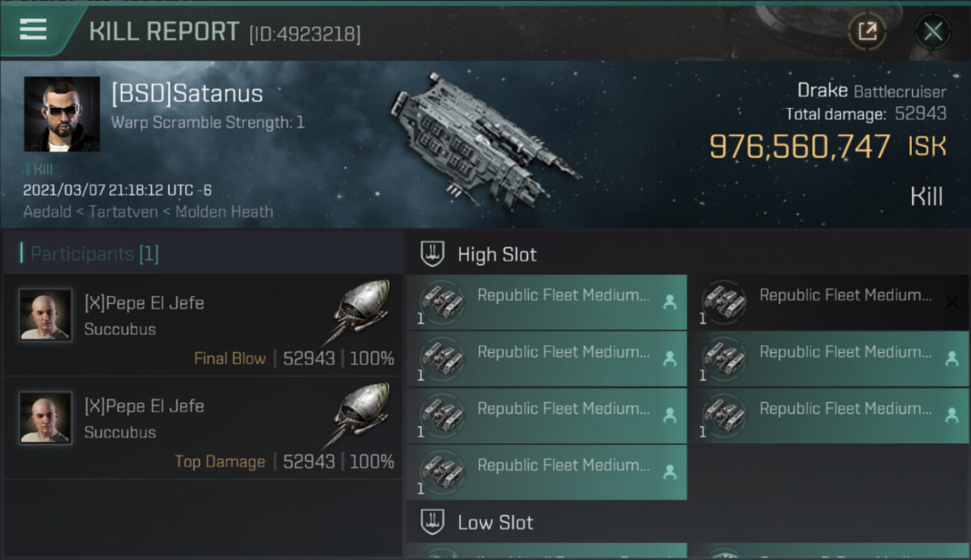
Task: Click the Drake battlecruiser ship image
Action: (482, 138)
